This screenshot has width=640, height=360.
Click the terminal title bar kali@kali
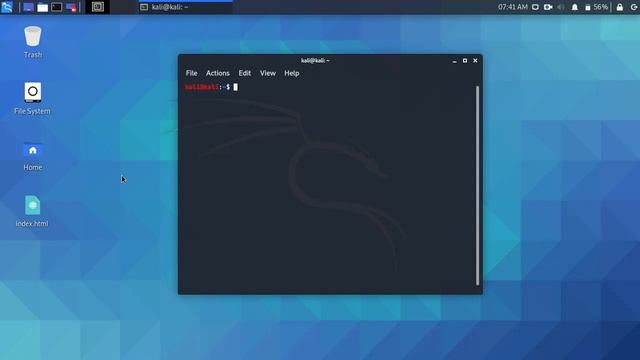[x=315, y=61]
